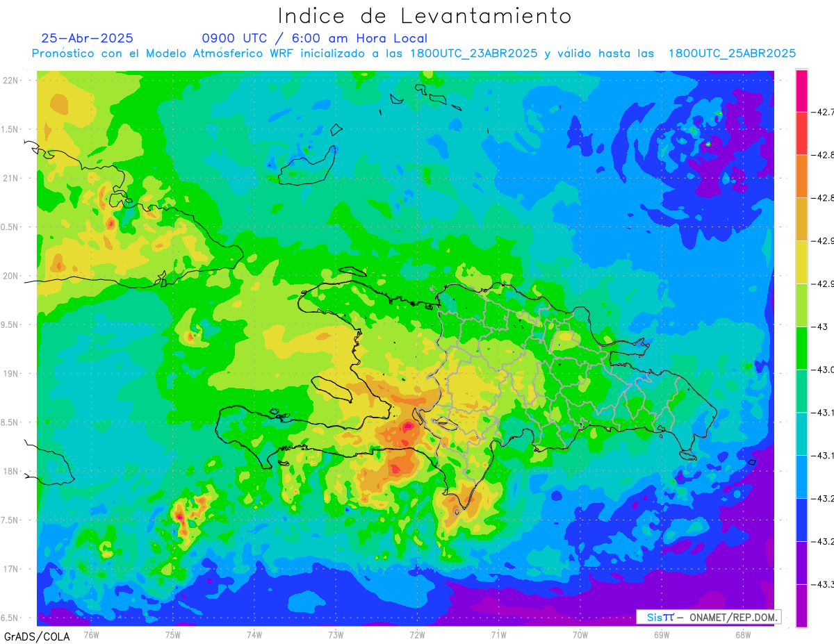
Task: Click the '73W' longitude label
Action: 336,635
